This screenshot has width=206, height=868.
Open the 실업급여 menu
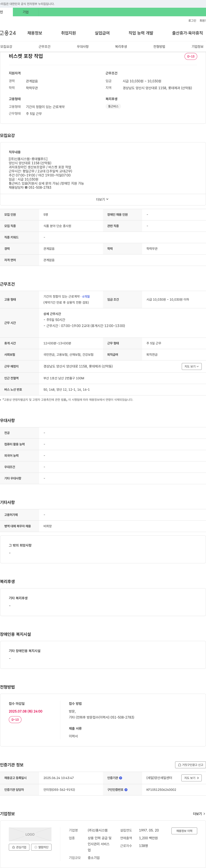click(x=102, y=33)
